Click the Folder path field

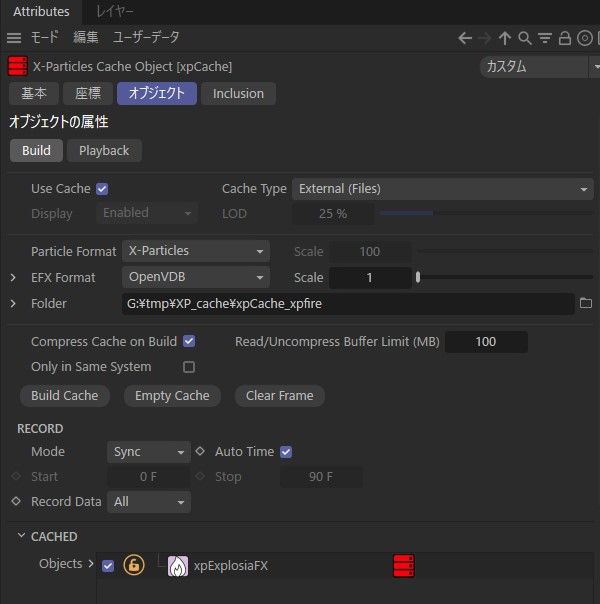pyautogui.click(x=348, y=304)
